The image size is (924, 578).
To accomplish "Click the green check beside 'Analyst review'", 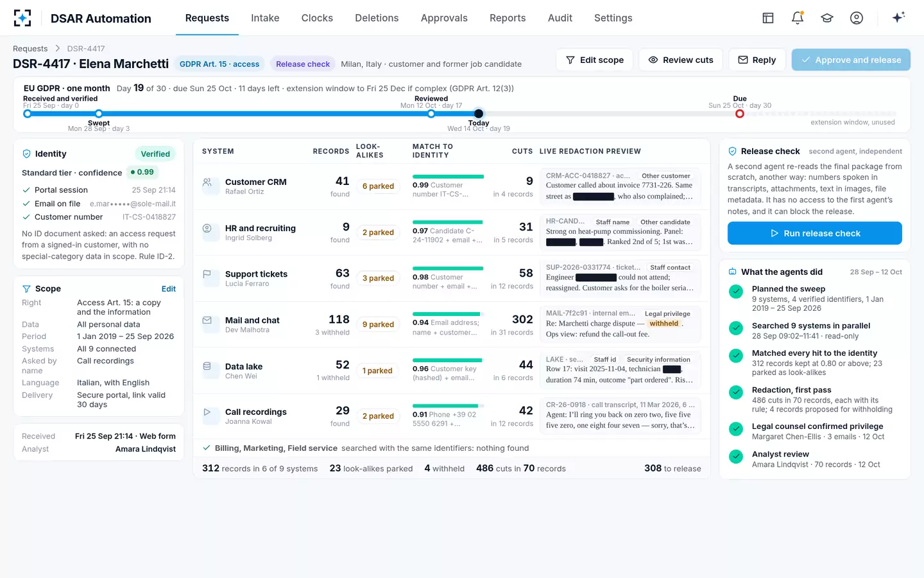I will (x=736, y=457).
